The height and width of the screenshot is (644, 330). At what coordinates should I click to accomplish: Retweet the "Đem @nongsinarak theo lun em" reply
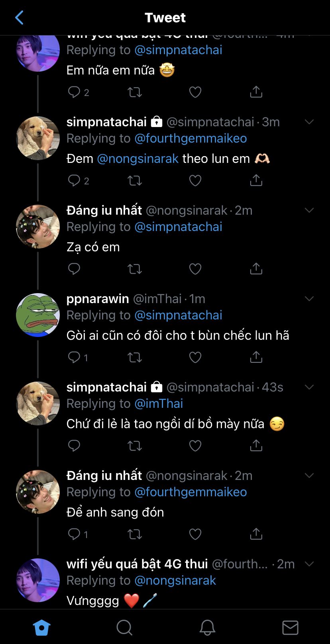click(134, 181)
